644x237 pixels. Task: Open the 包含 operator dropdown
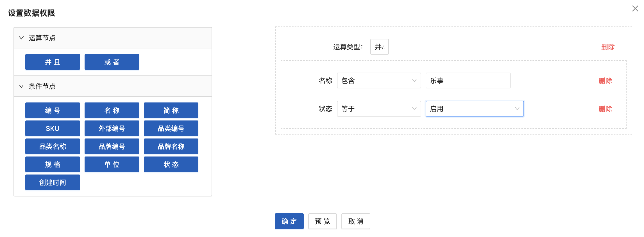click(x=378, y=81)
